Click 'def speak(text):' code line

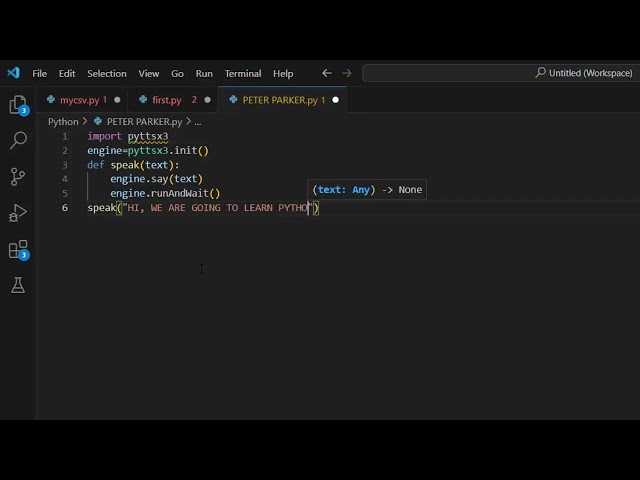pyautogui.click(x=133, y=165)
